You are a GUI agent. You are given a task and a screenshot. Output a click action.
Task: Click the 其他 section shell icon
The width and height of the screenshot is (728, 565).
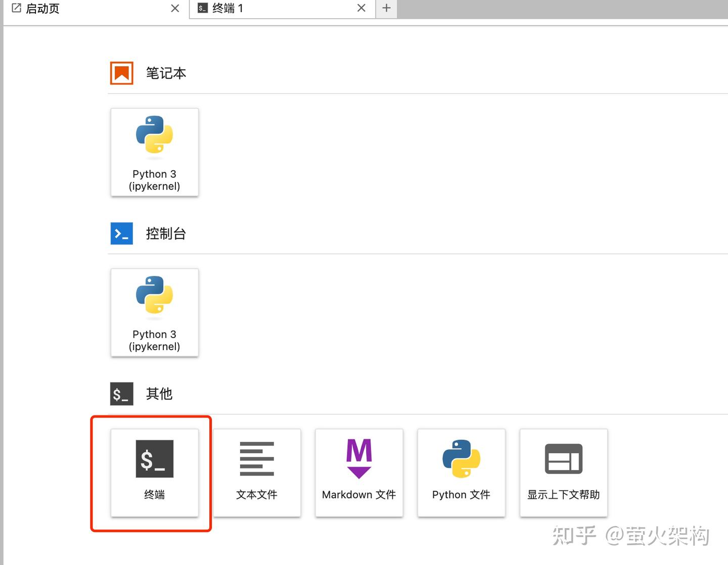(121, 393)
